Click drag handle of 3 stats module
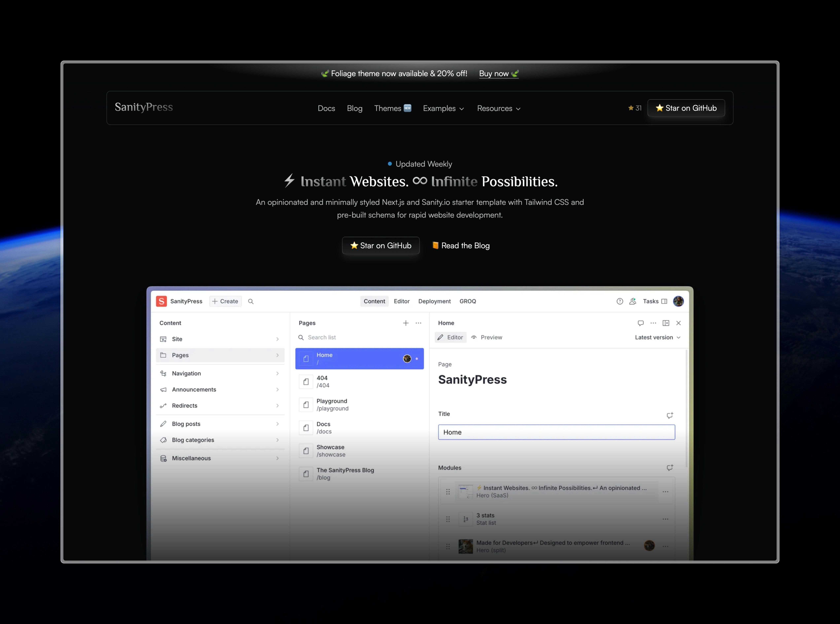Viewport: 840px width, 624px height. click(x=448, y=519)
